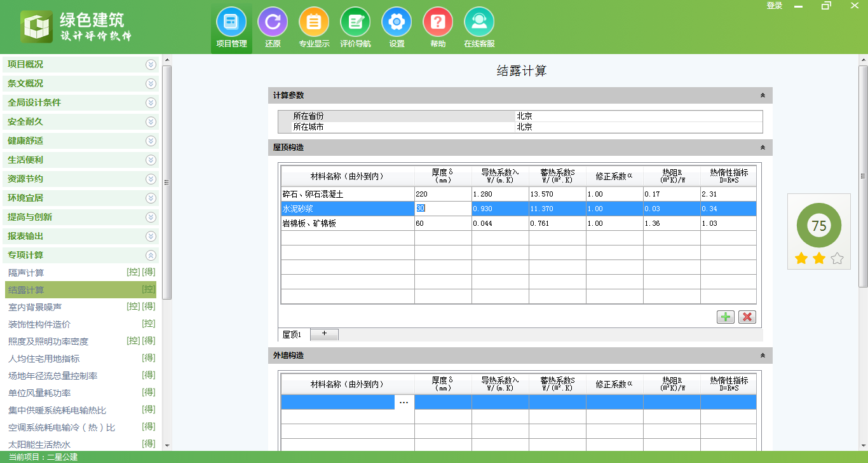Add a new roof tab with +

tap(324, 334)
